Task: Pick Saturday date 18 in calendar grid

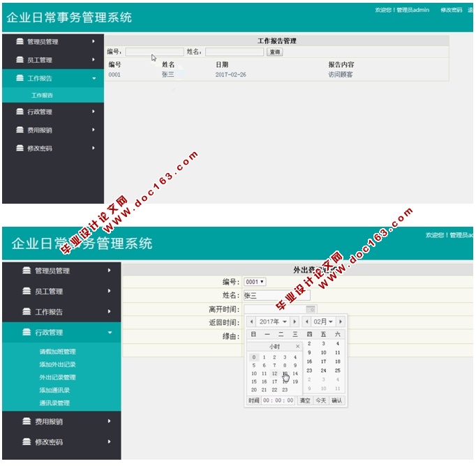Action: pos(338,361)
